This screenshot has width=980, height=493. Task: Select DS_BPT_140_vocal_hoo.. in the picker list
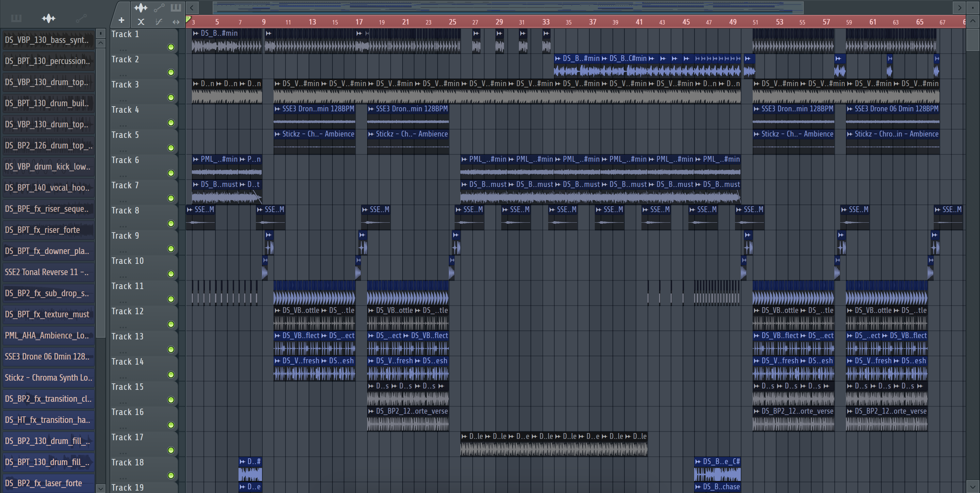[x=48, y=188]
